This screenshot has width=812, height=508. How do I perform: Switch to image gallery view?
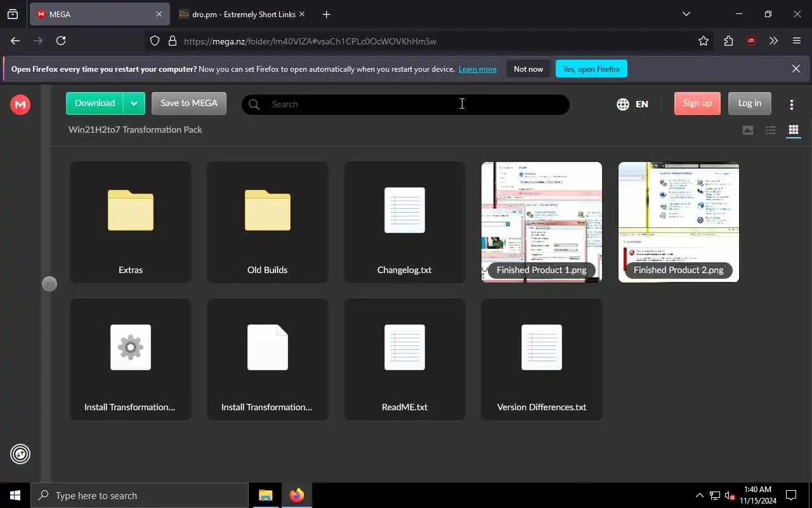click(748, 130)
